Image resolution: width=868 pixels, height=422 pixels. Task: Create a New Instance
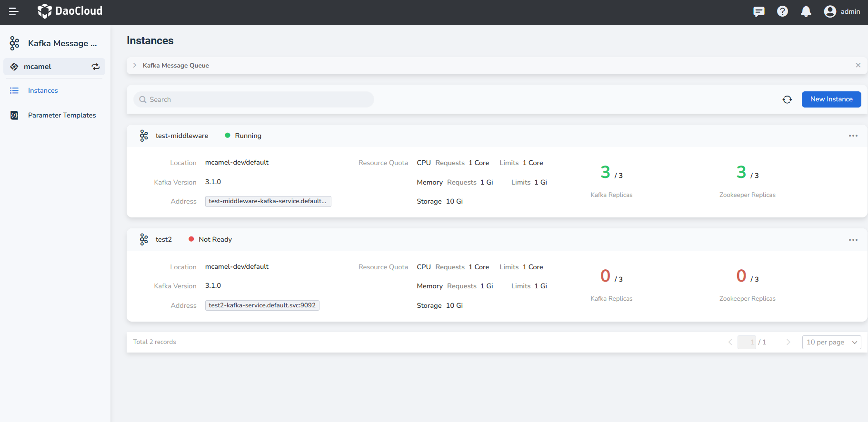click(x=831, y=99)
